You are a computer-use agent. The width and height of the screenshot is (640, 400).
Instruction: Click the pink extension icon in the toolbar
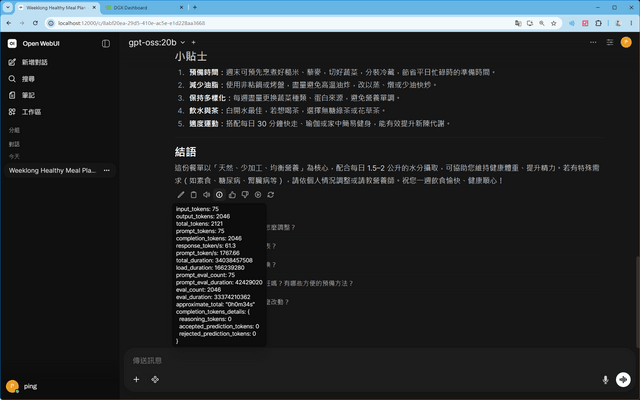click(585, 23)
